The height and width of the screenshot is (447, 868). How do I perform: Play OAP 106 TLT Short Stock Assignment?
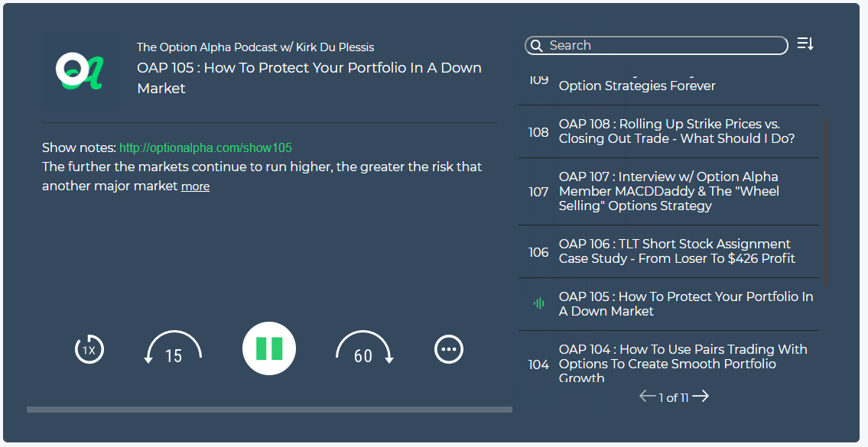tap(668, 251)
